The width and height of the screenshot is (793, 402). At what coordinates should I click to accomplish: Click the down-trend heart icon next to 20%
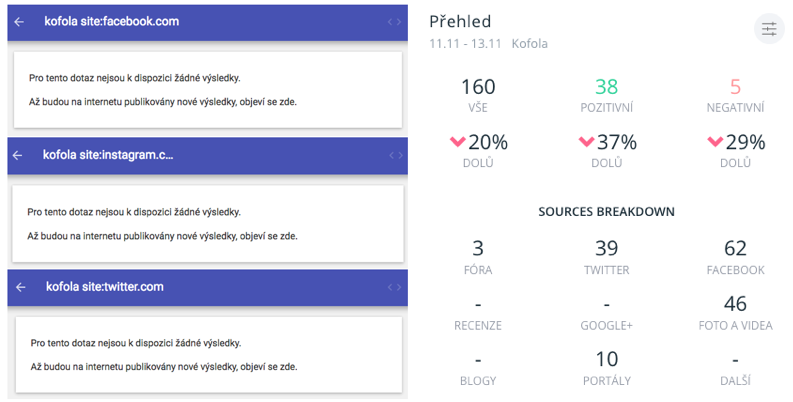coord(459,143)
